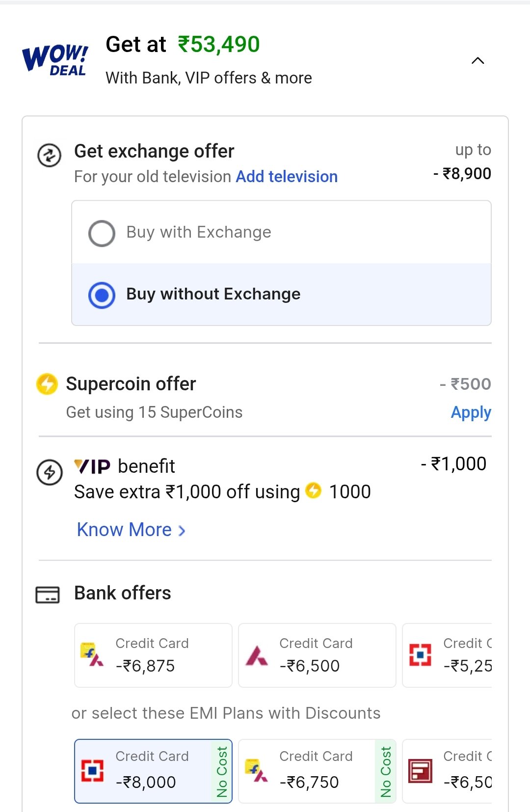Collapse the WOW Deal section with chevron
Viewport: 530px width, 812px height.
click(477, 61)
